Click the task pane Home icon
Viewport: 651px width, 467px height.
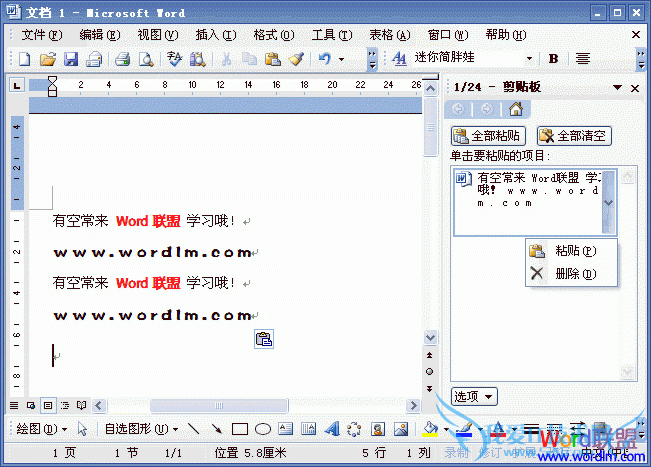[x=516, y=109]
